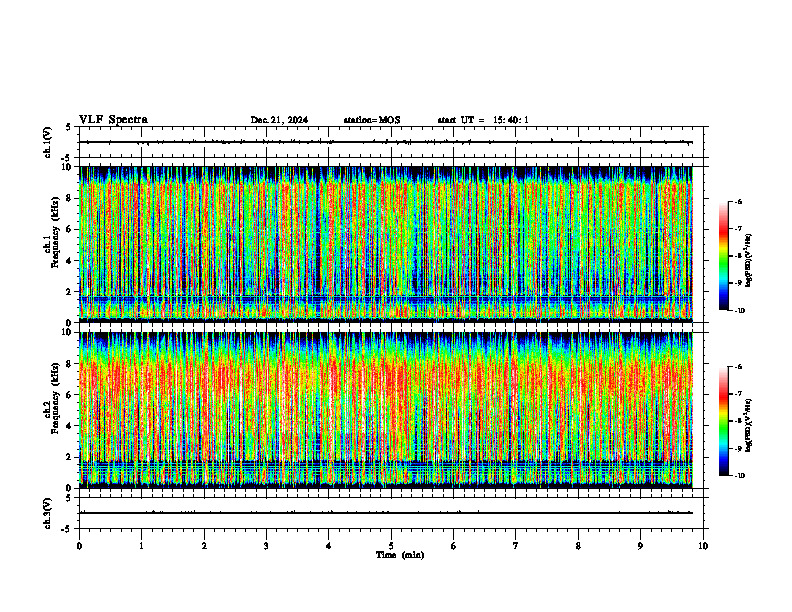Click the "8" tick on the time axis
The image size is (792, 612).
coord(578,546)
